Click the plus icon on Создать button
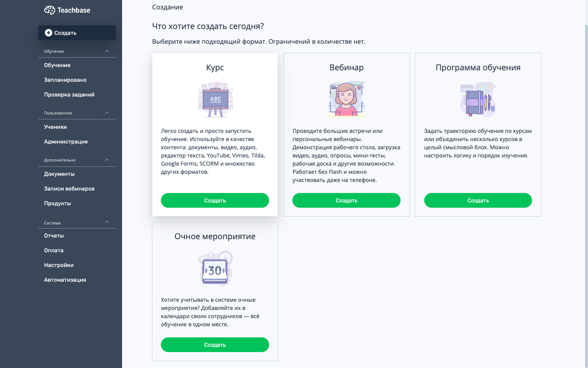This screenshot has height=368, width=588. pyautogui.click(x=49, y=32)
